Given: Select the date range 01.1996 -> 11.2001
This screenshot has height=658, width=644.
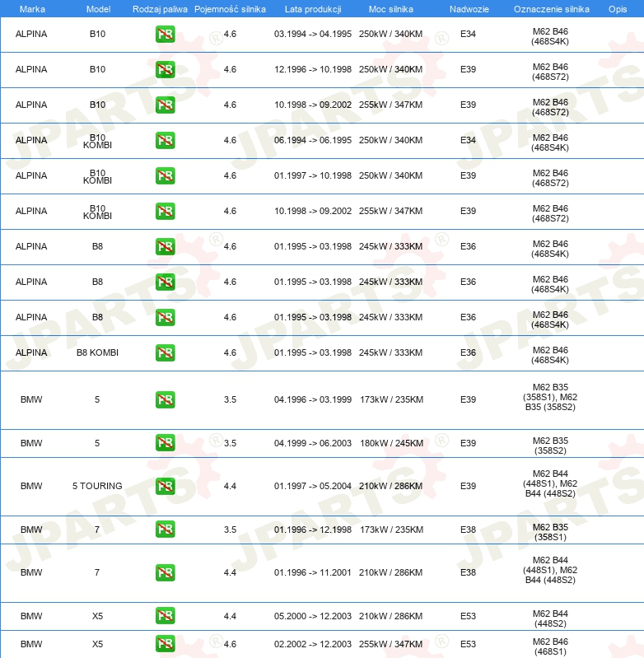Looking at the screenshot, I should coord(313,572).
